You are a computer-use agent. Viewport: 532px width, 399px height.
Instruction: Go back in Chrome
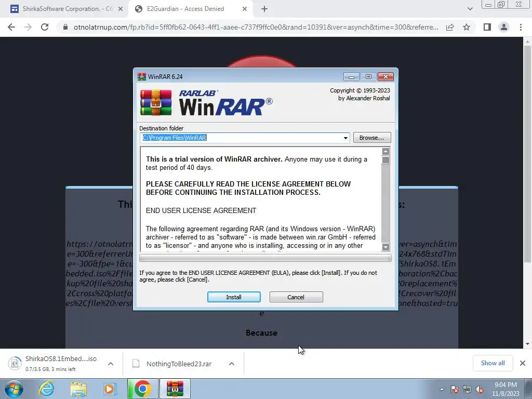click(11, 27)
